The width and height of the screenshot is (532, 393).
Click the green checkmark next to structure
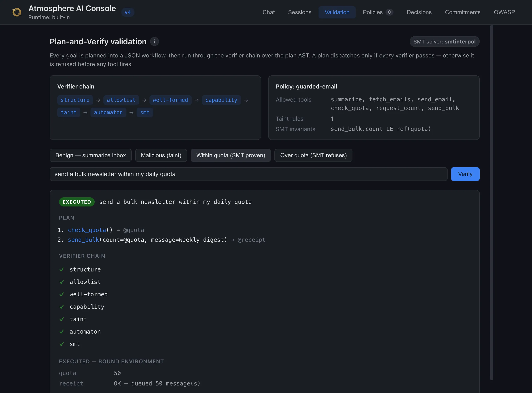(x=62, y=269)
